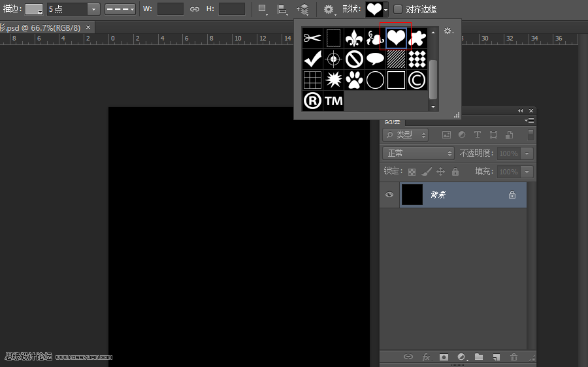Select the TM trademark shape
This screenshot has width=588, height=367.
[x=333, y=101]
